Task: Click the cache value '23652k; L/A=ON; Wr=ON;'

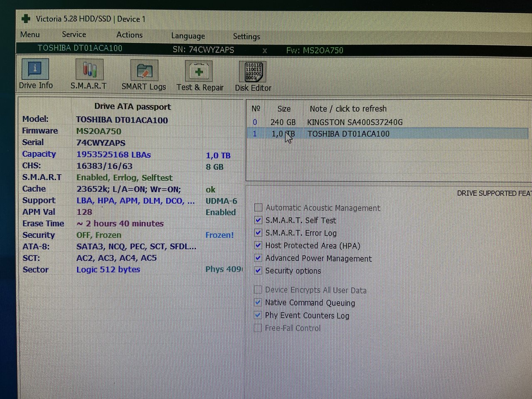Action: click(x=128, y=189)
